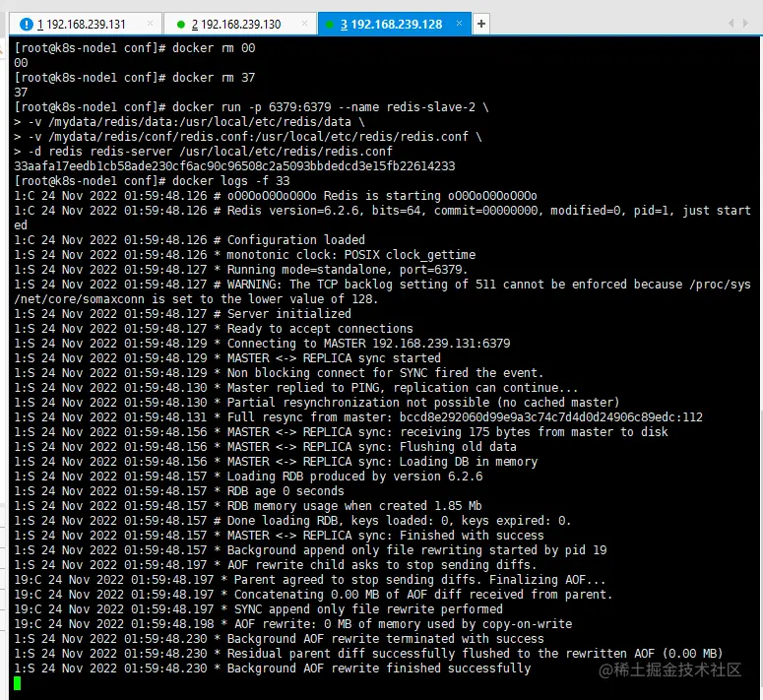Click 'Background AOF rewrite finished successfully' line
The image size is (763, 700).
point(273,668)
